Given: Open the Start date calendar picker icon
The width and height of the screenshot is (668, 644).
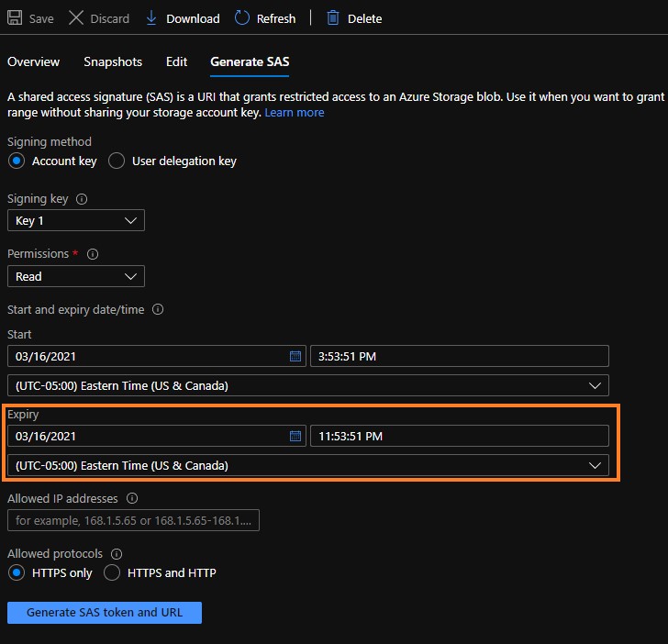Looking at the screenshot, I should 295,356.
